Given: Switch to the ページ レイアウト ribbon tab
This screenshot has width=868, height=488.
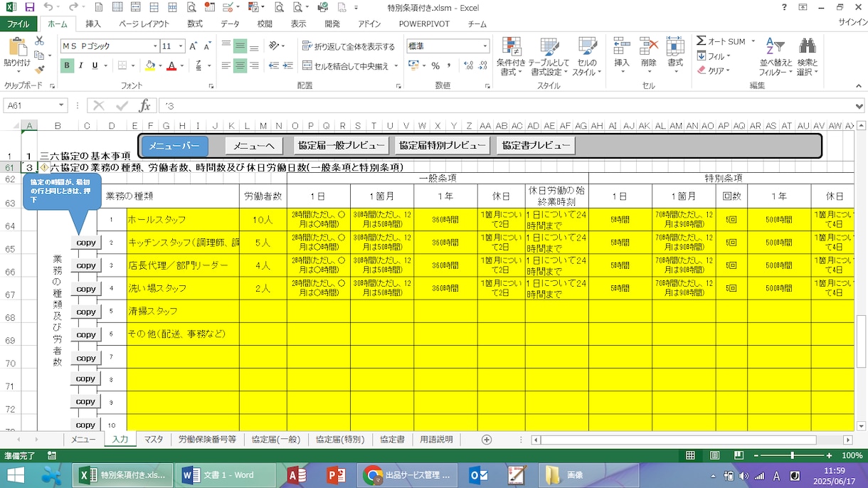Looking at the screenshot, I should [x=144, y=23].
